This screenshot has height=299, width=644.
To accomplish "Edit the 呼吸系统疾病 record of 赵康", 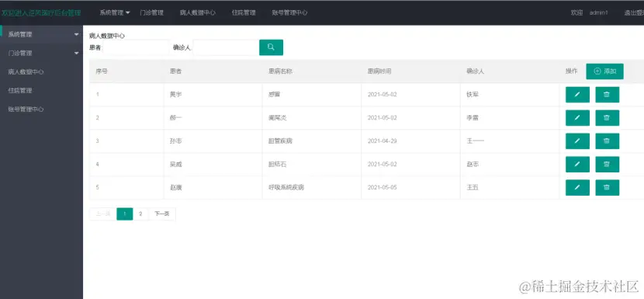I will [x=577, y=187].
